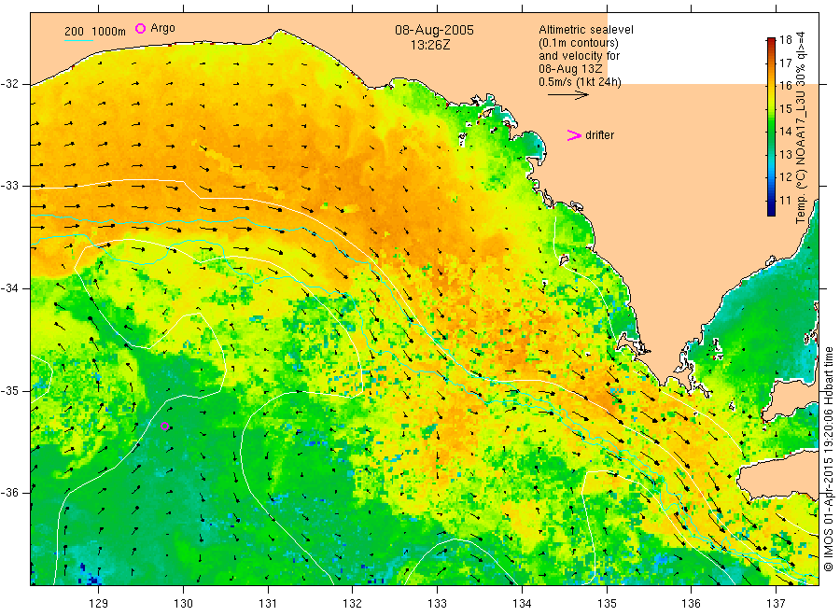Click the date text 08-Aug-2005

click(434, 30)
